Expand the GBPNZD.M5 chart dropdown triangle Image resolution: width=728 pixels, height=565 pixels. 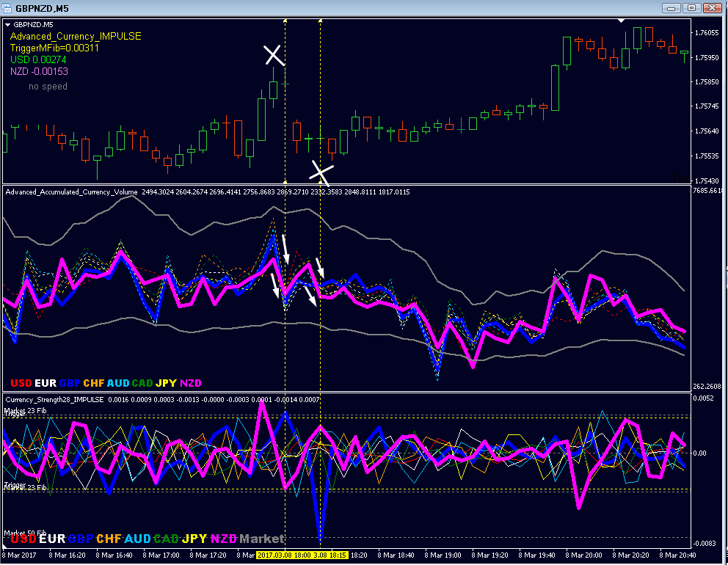7,25
